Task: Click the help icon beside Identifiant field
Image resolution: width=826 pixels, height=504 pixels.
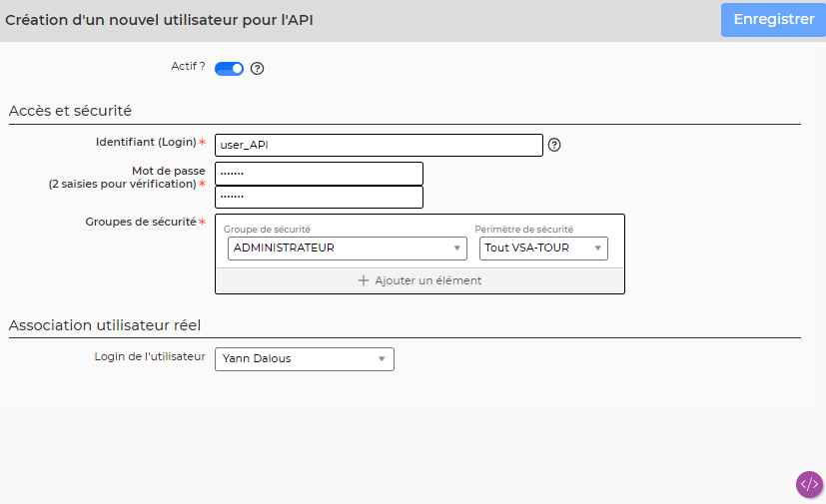Action: [554, 145]
